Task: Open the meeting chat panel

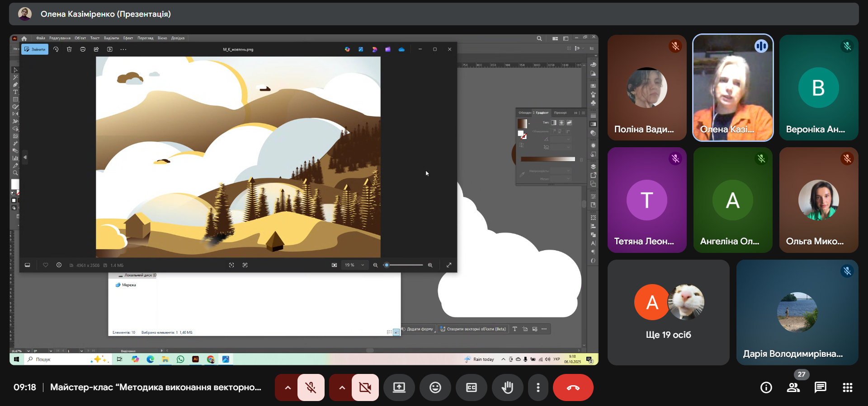Action: pos(820,387)
